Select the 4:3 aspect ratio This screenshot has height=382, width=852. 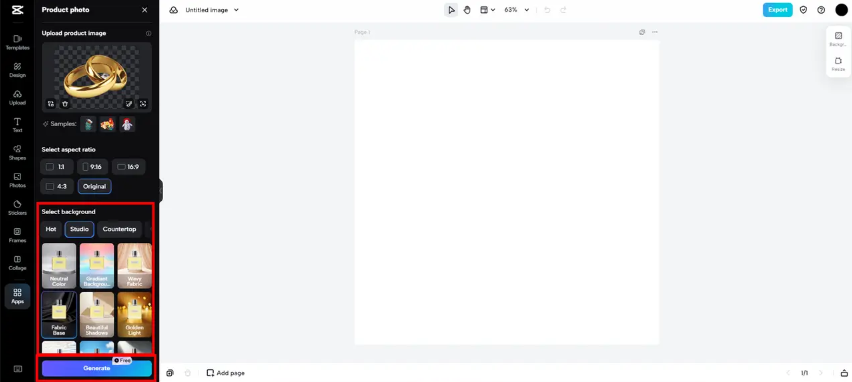[57, 186]
